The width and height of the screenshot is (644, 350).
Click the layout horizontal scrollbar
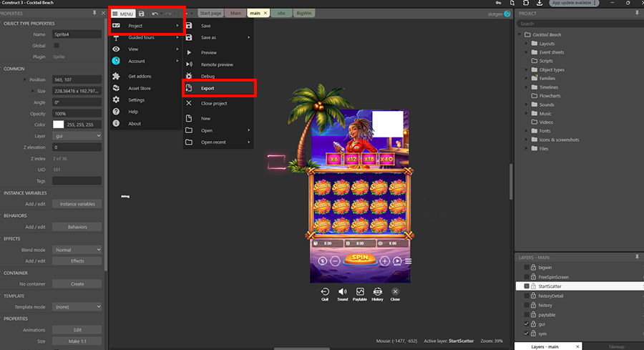(x=302, y=349)
